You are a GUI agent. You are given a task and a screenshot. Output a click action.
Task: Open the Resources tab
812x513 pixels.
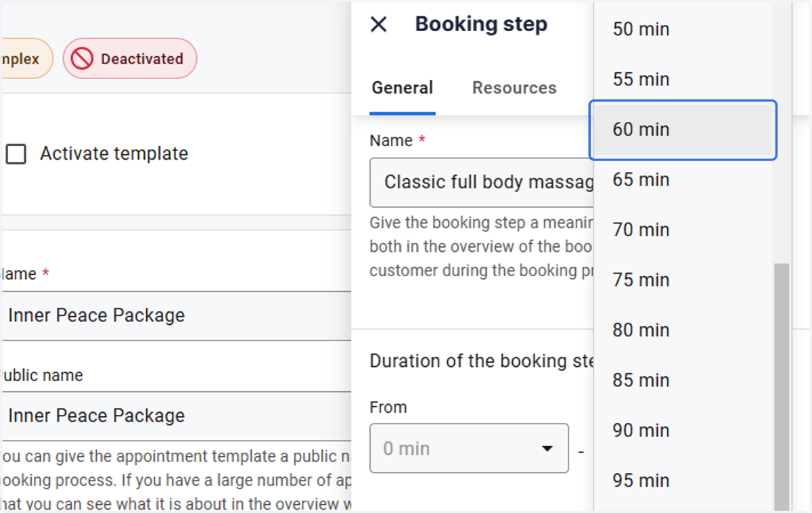[x=514, y=88]
